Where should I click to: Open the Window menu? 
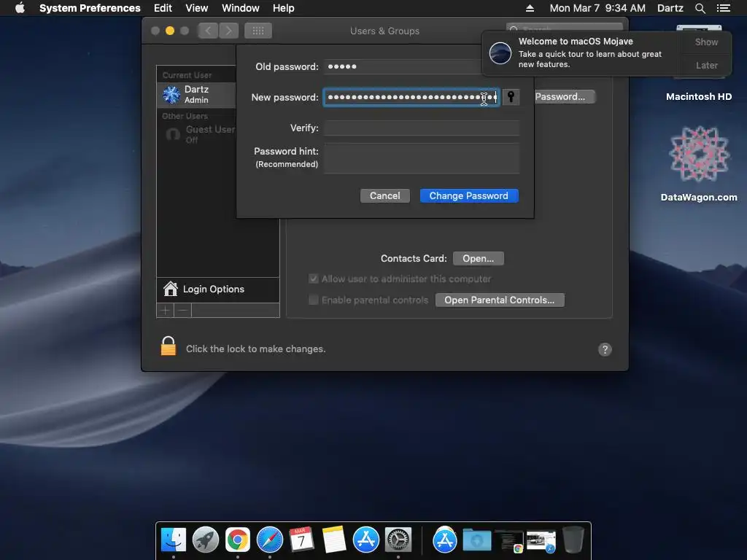(x=241, y=8)
